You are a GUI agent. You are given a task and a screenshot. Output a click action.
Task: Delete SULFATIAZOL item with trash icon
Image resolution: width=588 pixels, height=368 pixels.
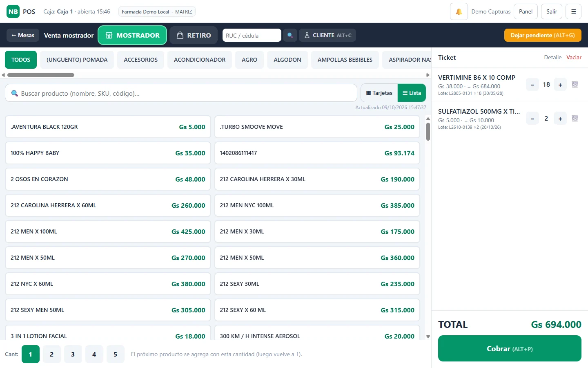click(x=575, y=119)
